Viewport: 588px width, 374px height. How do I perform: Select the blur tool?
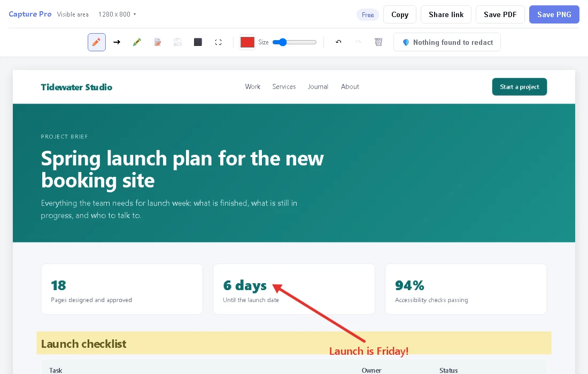178,42
